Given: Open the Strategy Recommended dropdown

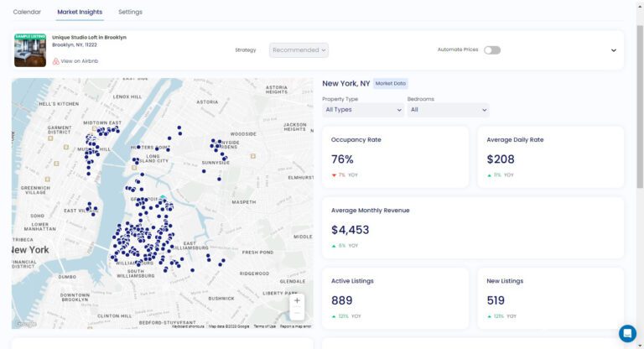Looking at the screenshot, I should click(x=299, y=50).
